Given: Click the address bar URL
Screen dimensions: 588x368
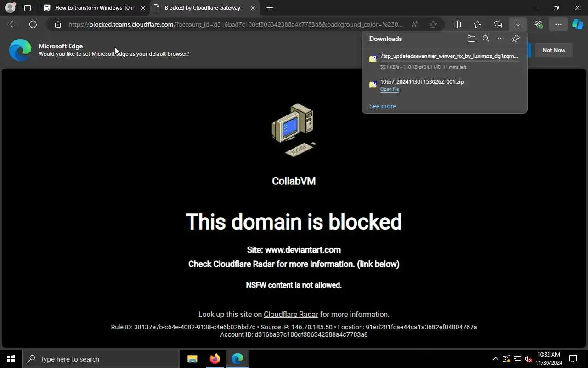Looking at the screenshot, I should click(x=236, y=24).
